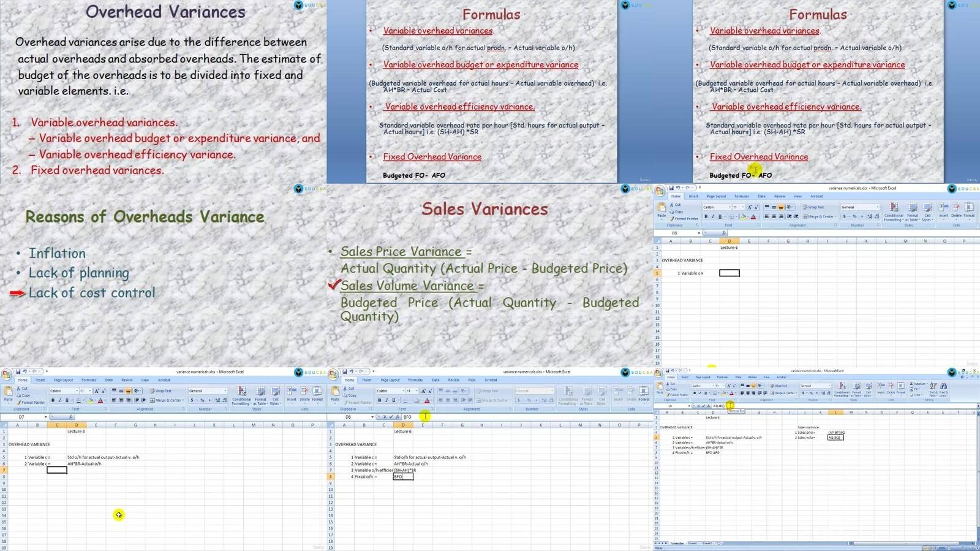Click Copy in the Excel window showing cell D5
The image size is (980, 551).
click(676, 211)
